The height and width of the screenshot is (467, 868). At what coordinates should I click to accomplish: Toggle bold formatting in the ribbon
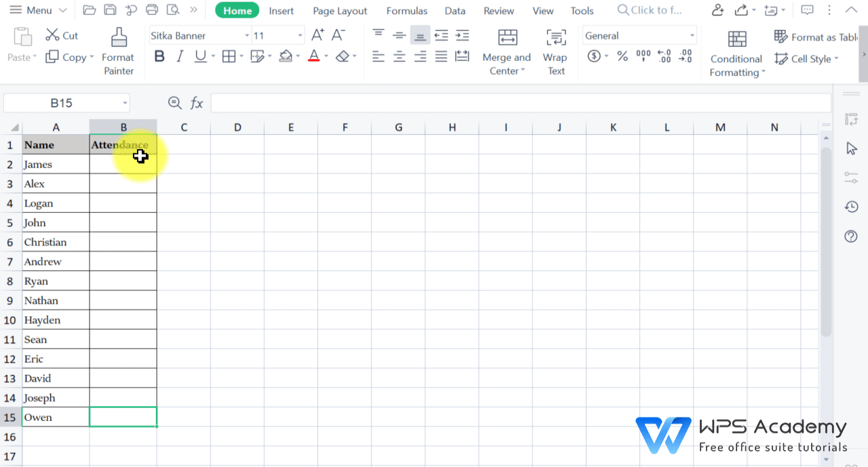tap(159, 56)
